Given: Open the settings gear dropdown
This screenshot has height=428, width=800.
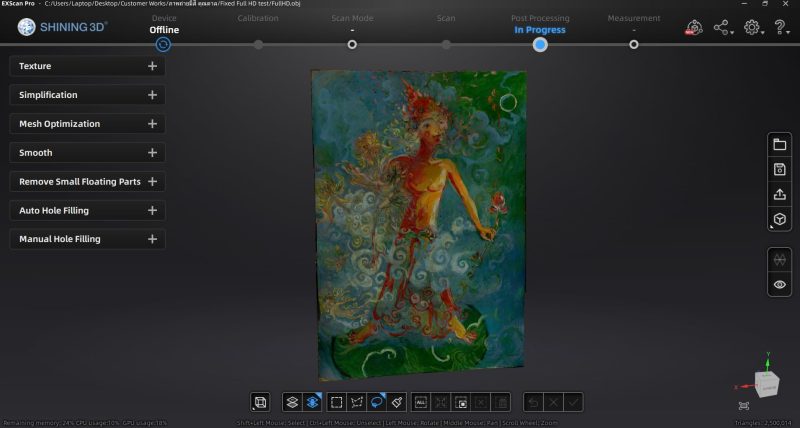Looking at the screenshot, I should [753, 28].
